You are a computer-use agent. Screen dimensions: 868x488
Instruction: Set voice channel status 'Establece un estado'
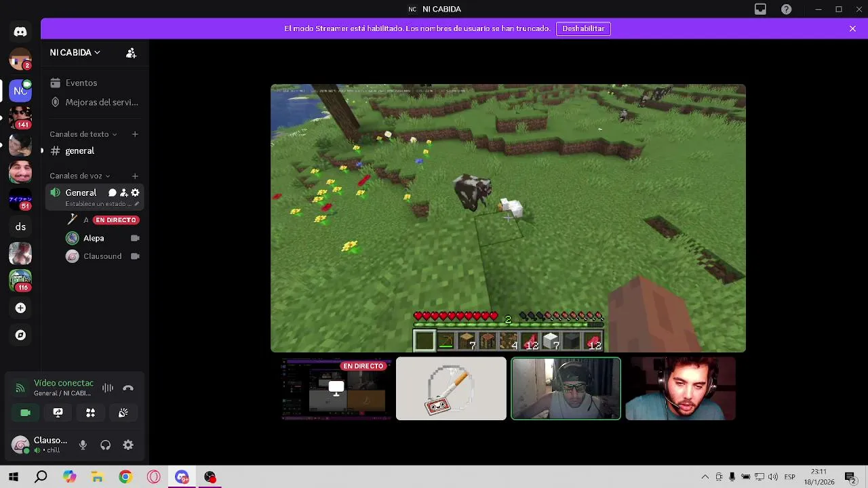coord(102,204)
